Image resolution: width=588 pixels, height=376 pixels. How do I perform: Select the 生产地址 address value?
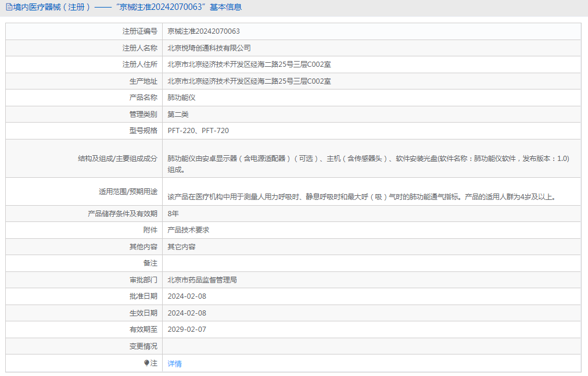249,81
